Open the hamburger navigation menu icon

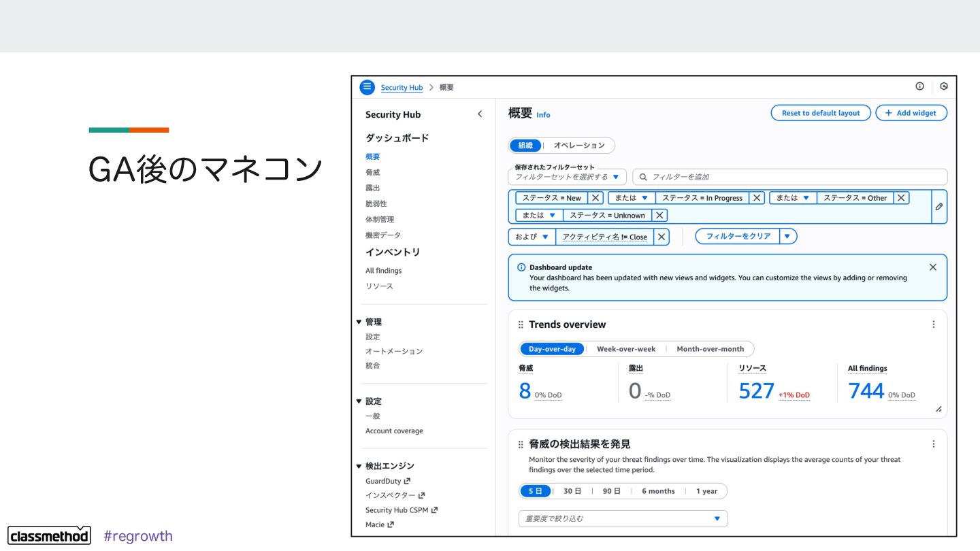click(367, 87)
